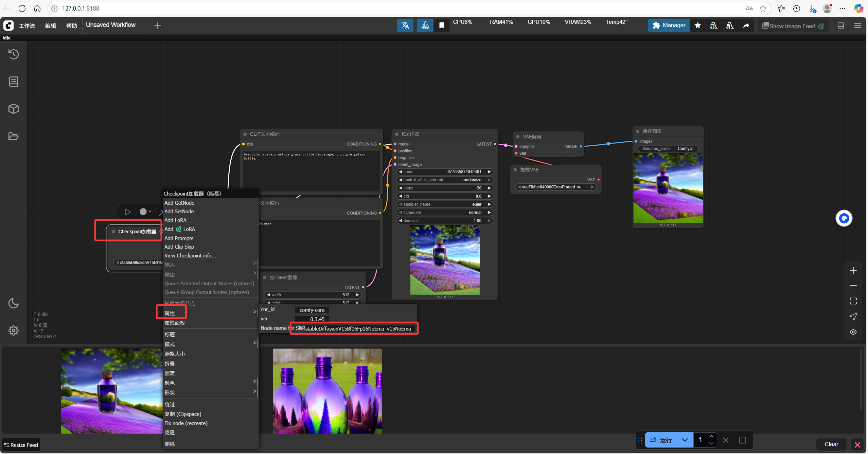The width and height of the screenshot is (868, 454).
Task: Click the share arrow icon
Action: point(746,26)
